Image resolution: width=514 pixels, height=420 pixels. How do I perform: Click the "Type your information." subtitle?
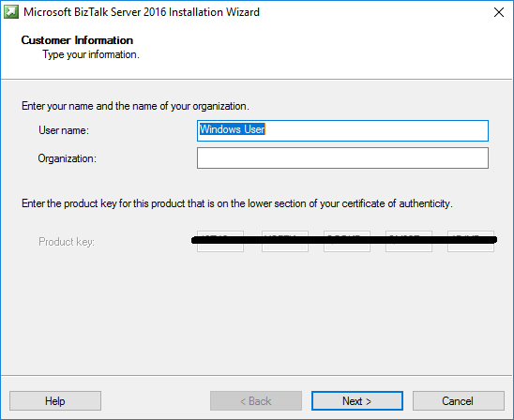tap(91, 54)
